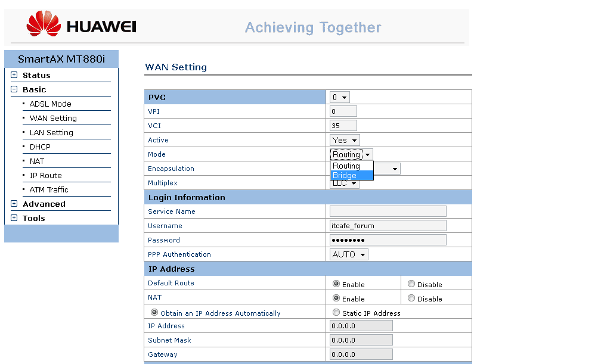The width and height of the screenshot is (598, 364).
Task: Open the DHCP menu item
Action: 40,147
